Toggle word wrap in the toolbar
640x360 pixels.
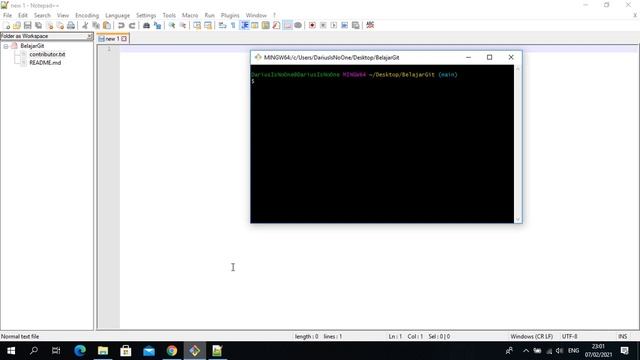[x=222, y=25]
